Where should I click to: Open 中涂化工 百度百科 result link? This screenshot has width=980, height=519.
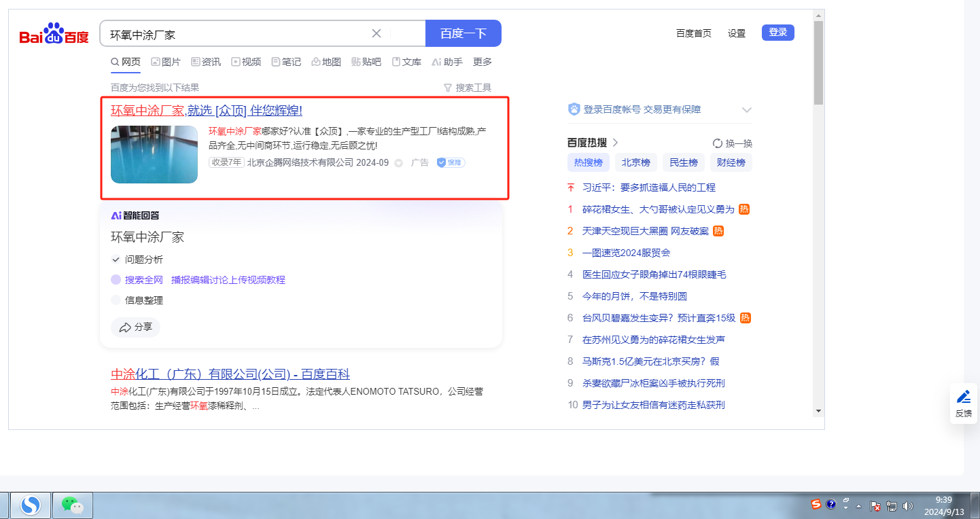point(230,374)
